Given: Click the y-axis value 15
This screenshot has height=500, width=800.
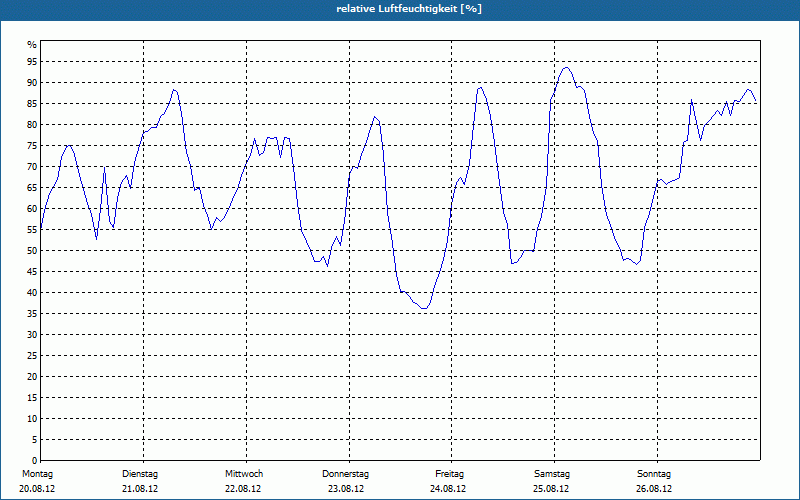Looking at the screenshot, I should (x=32, y=397).
